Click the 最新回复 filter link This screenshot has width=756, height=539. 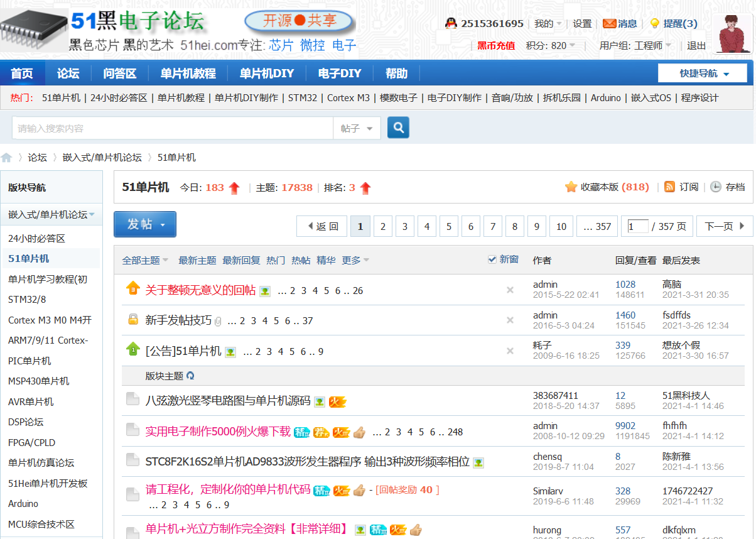click(x=241, y=260)
